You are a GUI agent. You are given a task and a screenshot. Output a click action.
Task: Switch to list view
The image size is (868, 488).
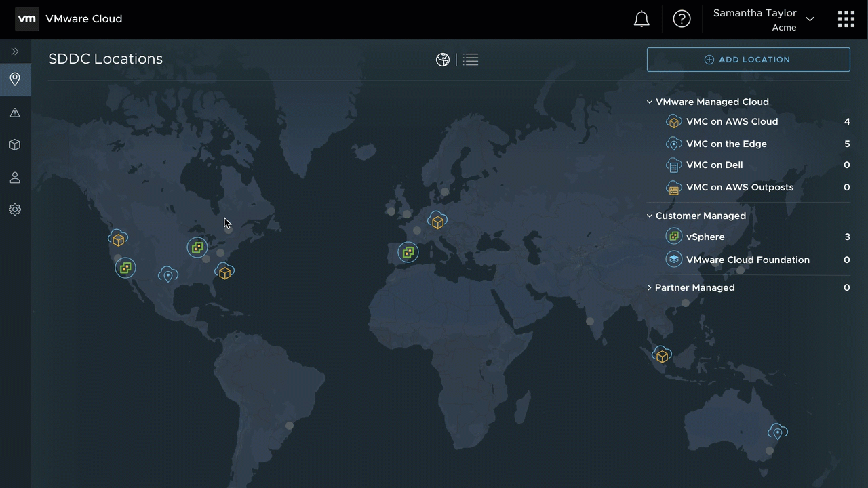tap(471, 60)
